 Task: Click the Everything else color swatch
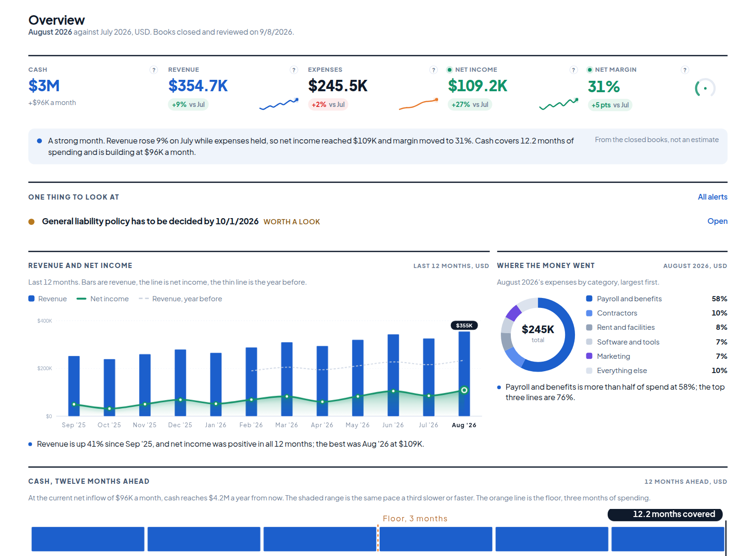click(589, 371)
